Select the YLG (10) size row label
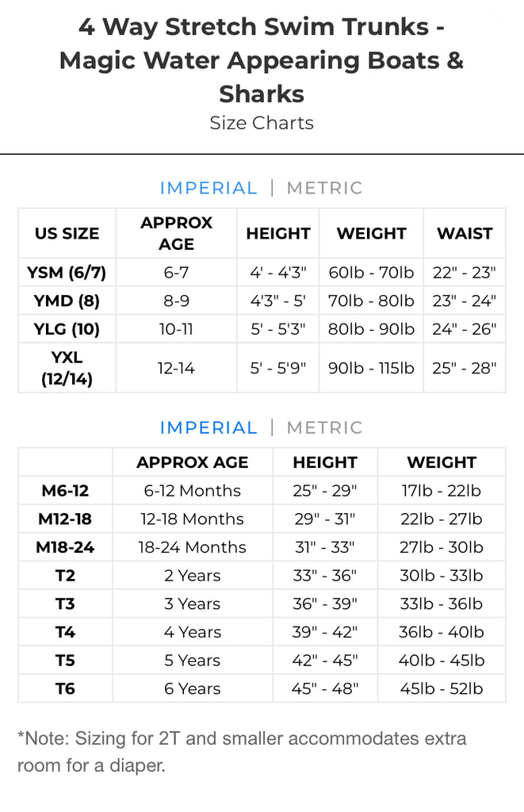 pyautogui.click(x=67, y=328)
